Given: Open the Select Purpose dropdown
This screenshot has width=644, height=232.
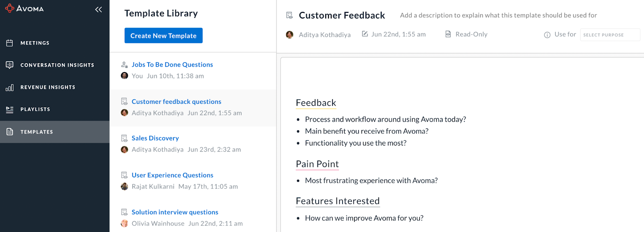Looking at the screenshot, I should click(x=610, y=35).
